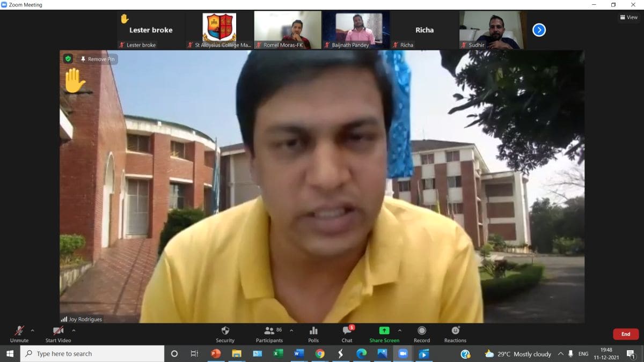Viewport: 644px width, 362px height.
Task: Open Cortana circle on the taskbar
Action: click(x=174, y=353)
